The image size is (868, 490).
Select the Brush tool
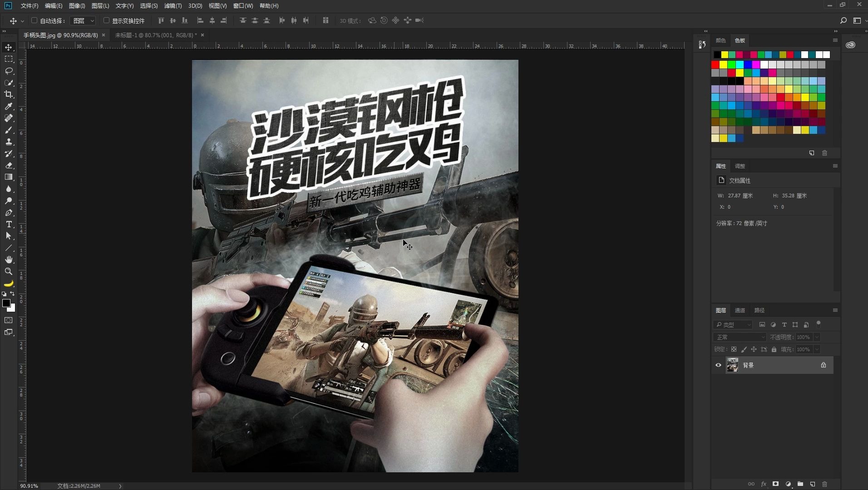tap(9, 130)
